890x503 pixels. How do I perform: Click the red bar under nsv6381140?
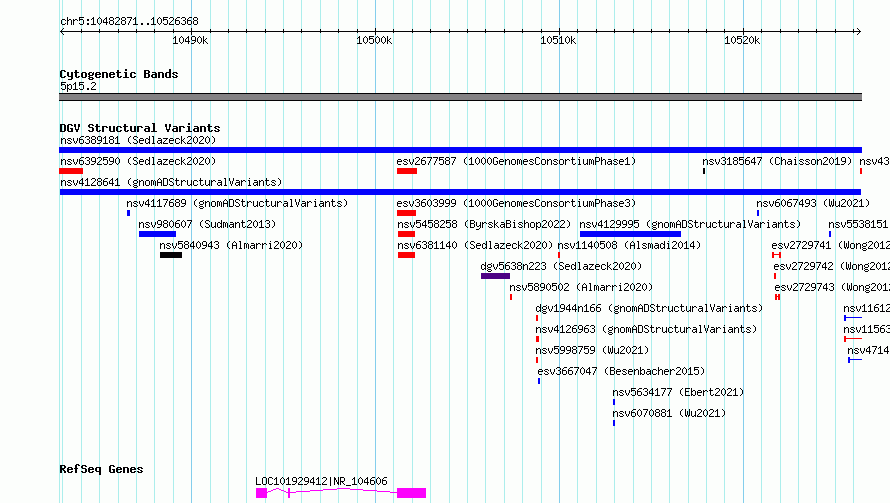[406, 255]
